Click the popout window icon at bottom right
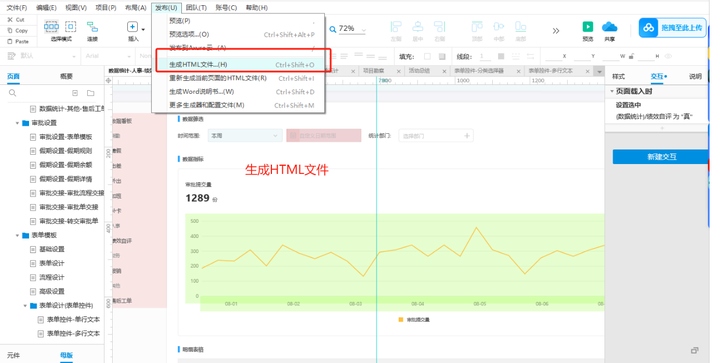 point(695,350)
